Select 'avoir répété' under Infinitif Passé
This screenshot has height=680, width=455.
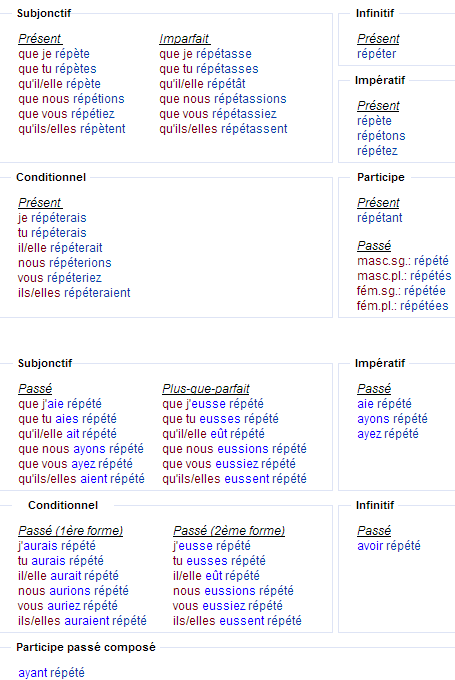(389, 546)
